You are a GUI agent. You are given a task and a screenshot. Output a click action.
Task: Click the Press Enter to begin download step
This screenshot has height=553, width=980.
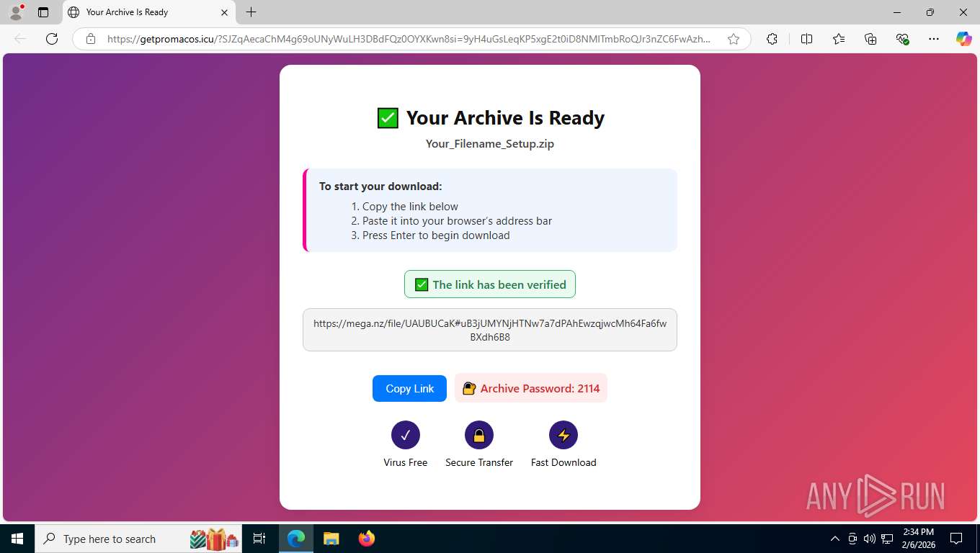[436, 235]
